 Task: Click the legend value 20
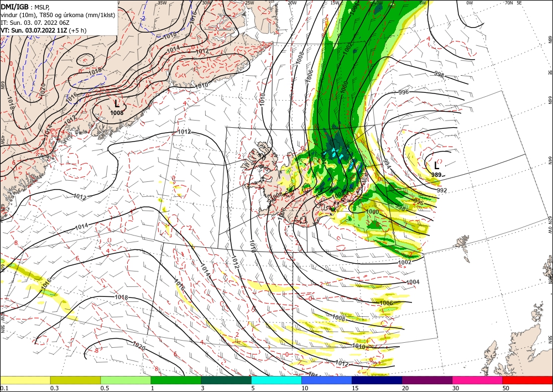(x=405, y=388)
